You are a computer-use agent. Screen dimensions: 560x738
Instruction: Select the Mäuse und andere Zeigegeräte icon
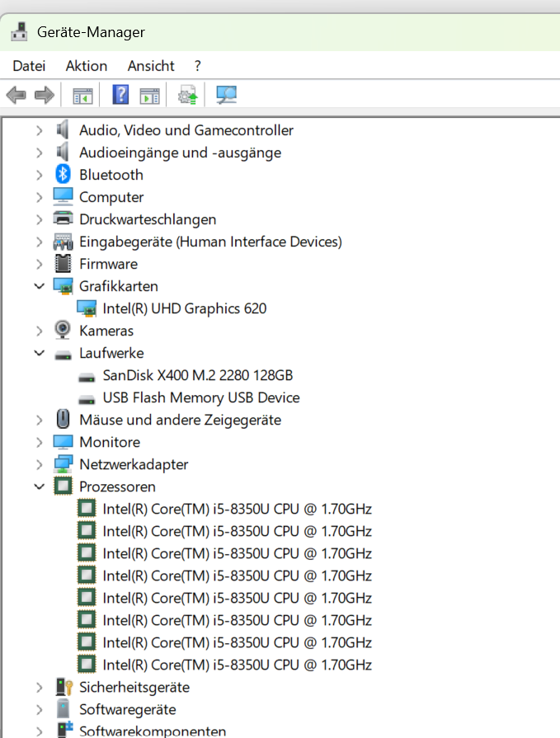point(63,419)
